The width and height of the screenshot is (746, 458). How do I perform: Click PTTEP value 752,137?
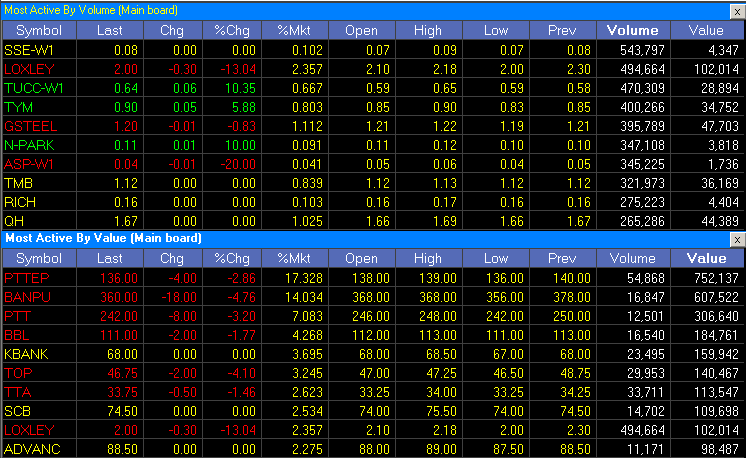pos(716,278)
